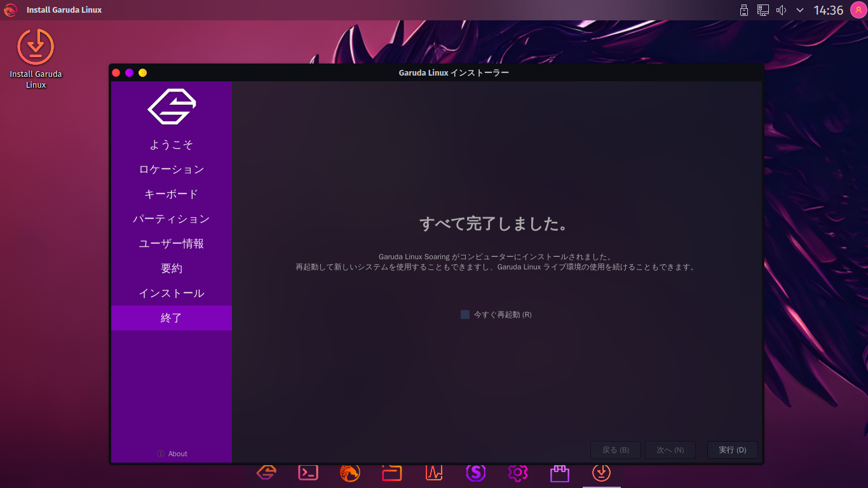Click the Garuda Linux インストーラー window title
Screen dimensions: 868x488
click(x=454, y=72)
